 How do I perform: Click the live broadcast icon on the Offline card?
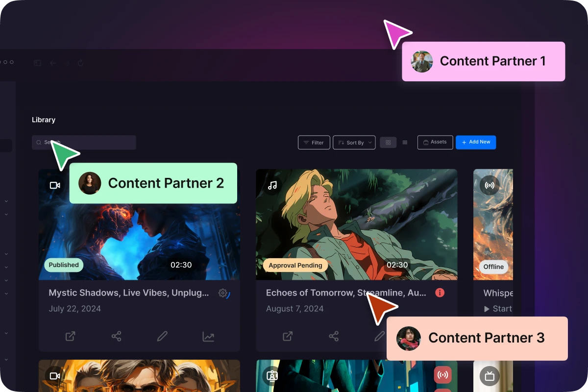pyautogui.click(x=490, y=185)
